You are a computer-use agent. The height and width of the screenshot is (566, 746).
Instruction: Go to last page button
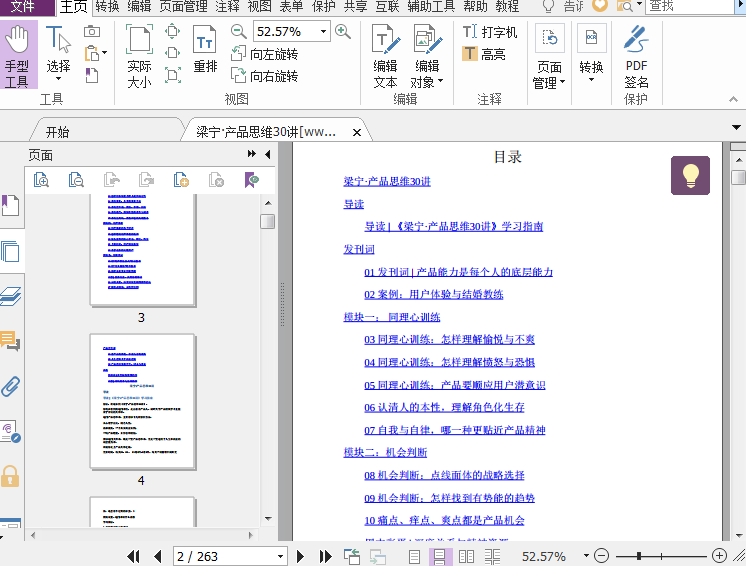tap(325, 556)
